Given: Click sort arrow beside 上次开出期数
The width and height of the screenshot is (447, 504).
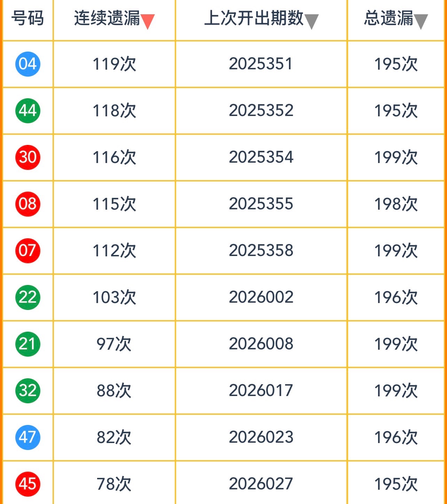Looking at the screenshot, I should (x=312, y=22).
